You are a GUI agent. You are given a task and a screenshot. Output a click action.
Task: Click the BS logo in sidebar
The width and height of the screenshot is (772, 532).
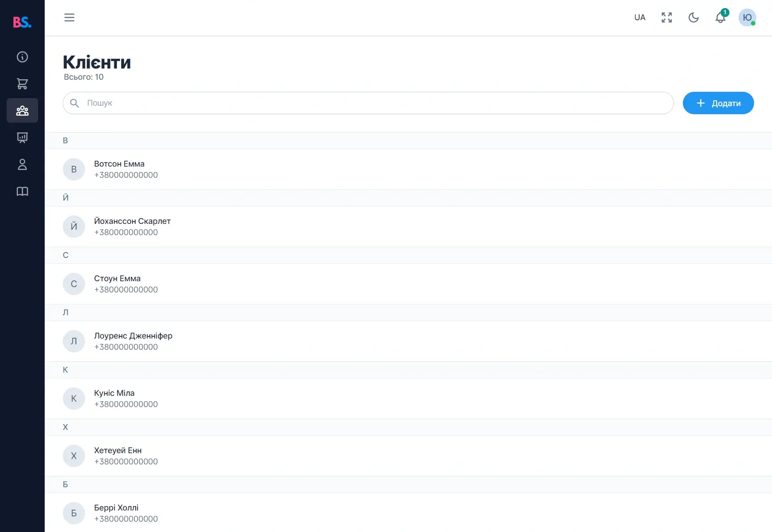click(x=22, y=22)
